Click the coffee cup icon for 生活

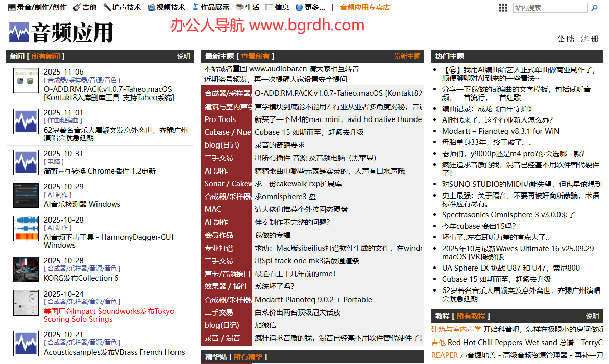coord(239,7)
